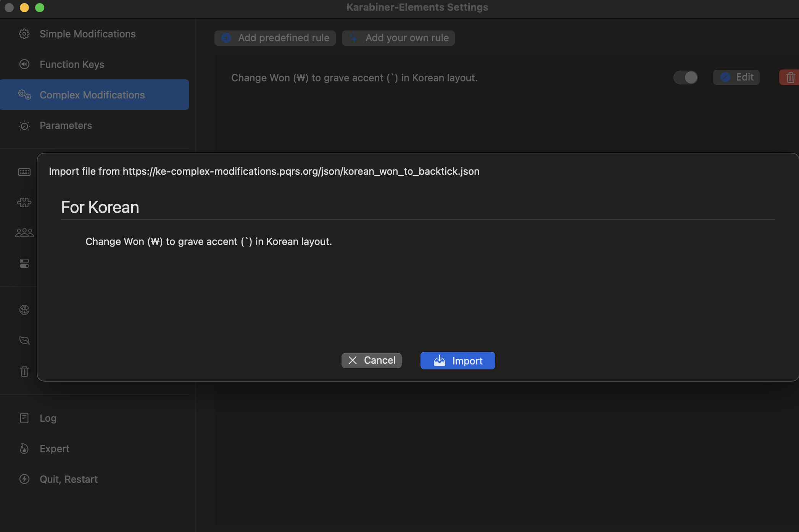This screenshot has height=532, width=799.
Task: Open Parameters section
Action: [x=66, y=126]
